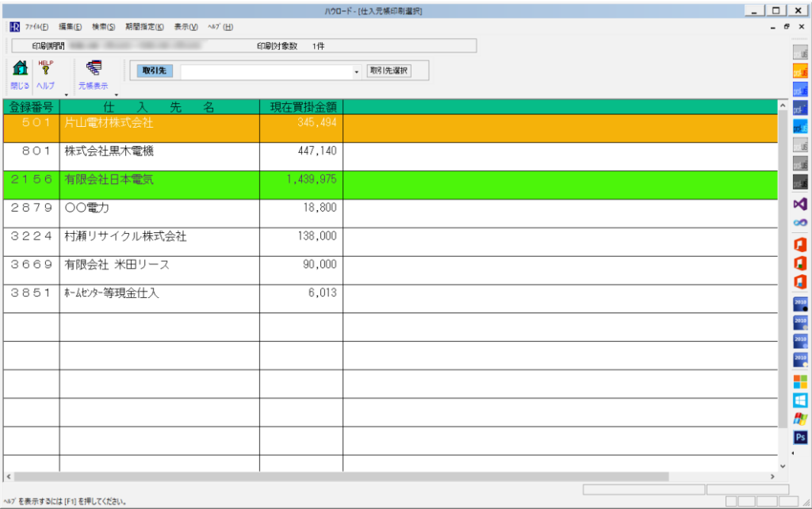Open help via the ヘルプ toolbar icon
812x509 pixels.
point(46,70)
